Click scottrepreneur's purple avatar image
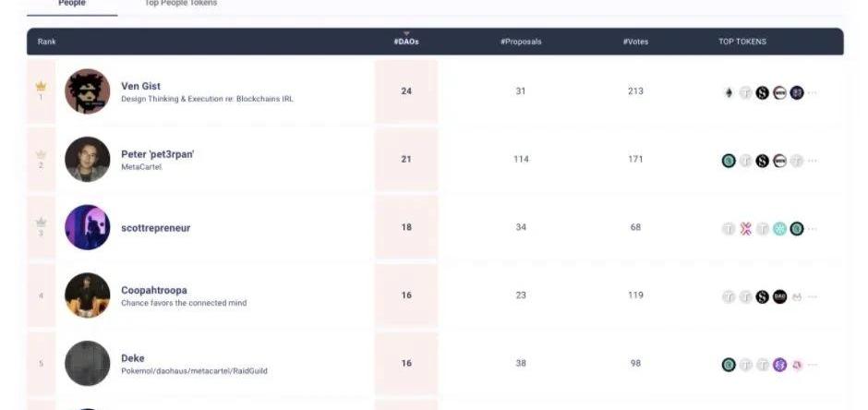Viewport: 868px width, 410px height. tap(88, 227)
